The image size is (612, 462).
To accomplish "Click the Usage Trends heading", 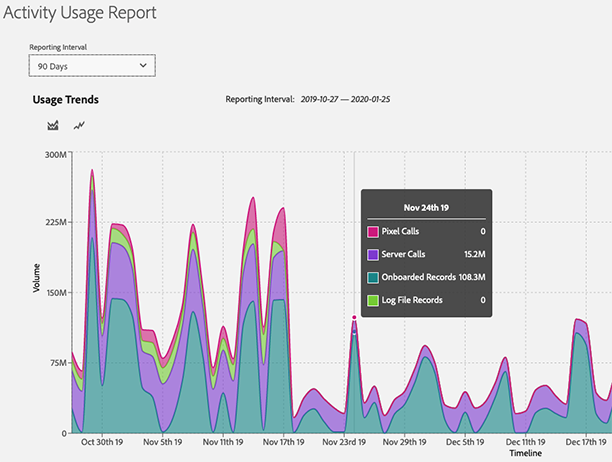I will point(66,100).
